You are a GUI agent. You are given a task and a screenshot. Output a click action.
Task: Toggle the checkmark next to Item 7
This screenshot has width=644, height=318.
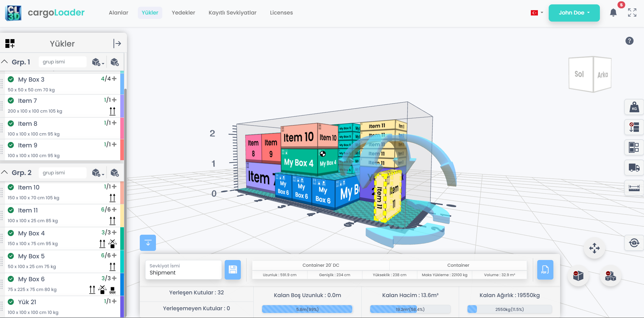point(10,100)
